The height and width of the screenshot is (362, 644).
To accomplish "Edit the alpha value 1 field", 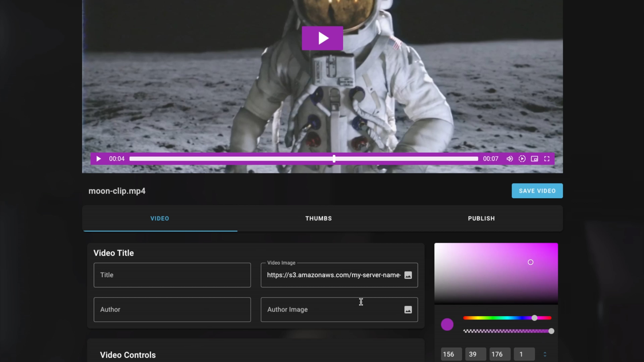I will click(x=524, y=354).
